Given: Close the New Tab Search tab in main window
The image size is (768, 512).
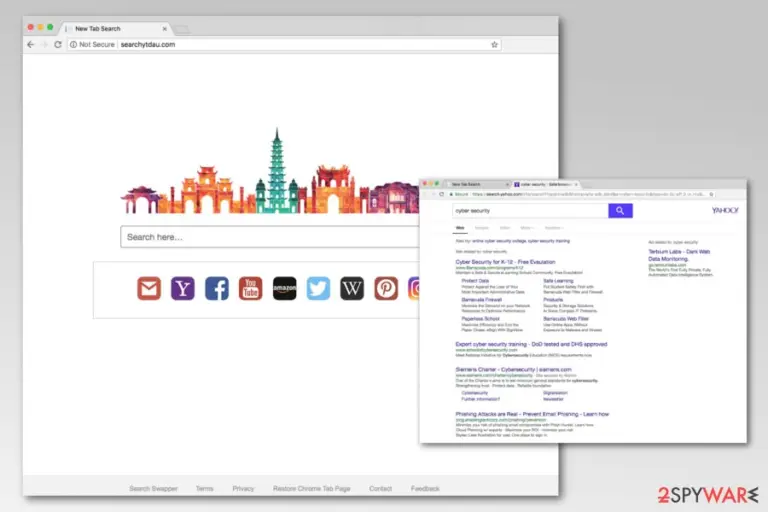Looking at the screenshot, I should click(x=165, y=29).
